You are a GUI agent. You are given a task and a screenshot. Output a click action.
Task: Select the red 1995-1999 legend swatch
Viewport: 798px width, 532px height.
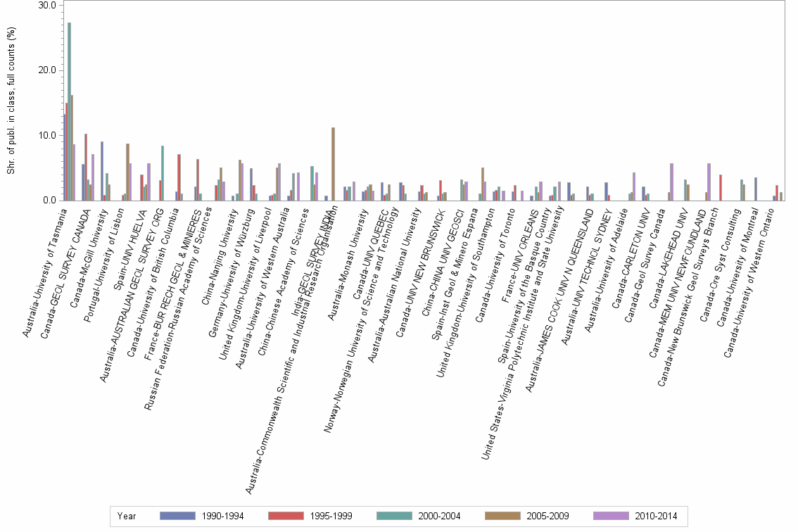click(x=286, y=516)
